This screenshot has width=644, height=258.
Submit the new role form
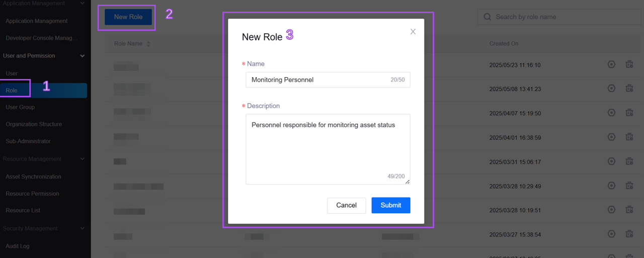390,205
